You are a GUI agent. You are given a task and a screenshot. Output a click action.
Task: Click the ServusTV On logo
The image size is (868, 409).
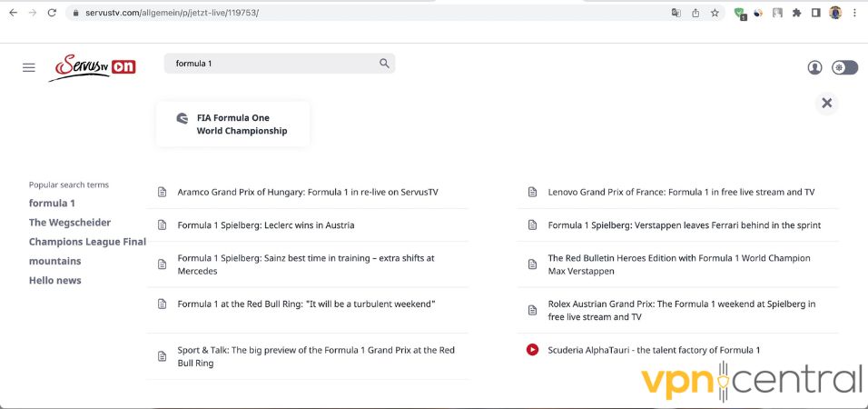click(93, 67)
